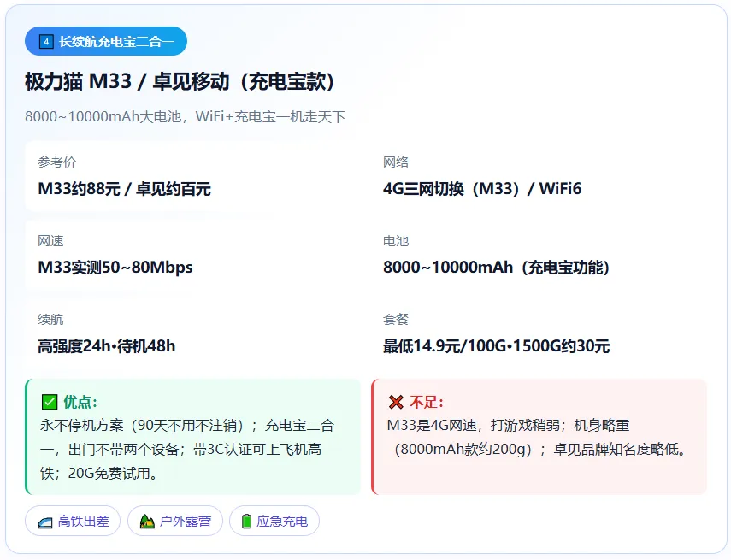Click the 续航 label
Image resolution: width=731 pixels, height=560 pixels.
tap(50, 320)
